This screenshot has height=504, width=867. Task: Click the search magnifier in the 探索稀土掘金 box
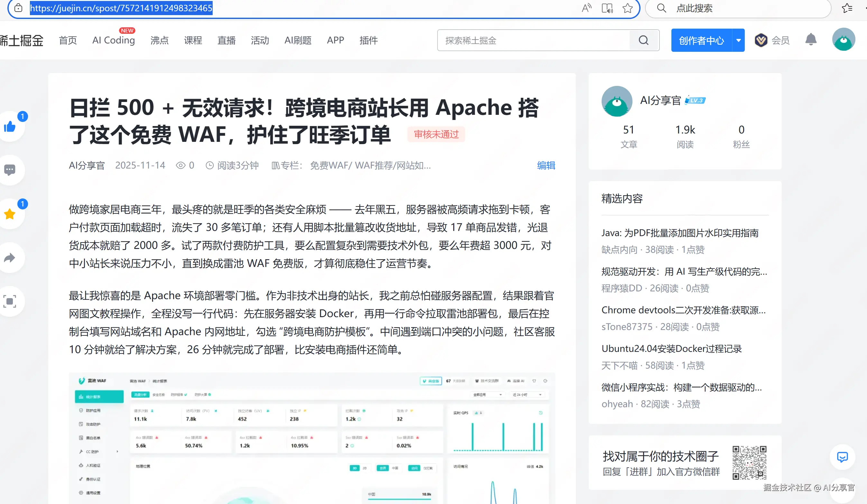click(643, 40)
